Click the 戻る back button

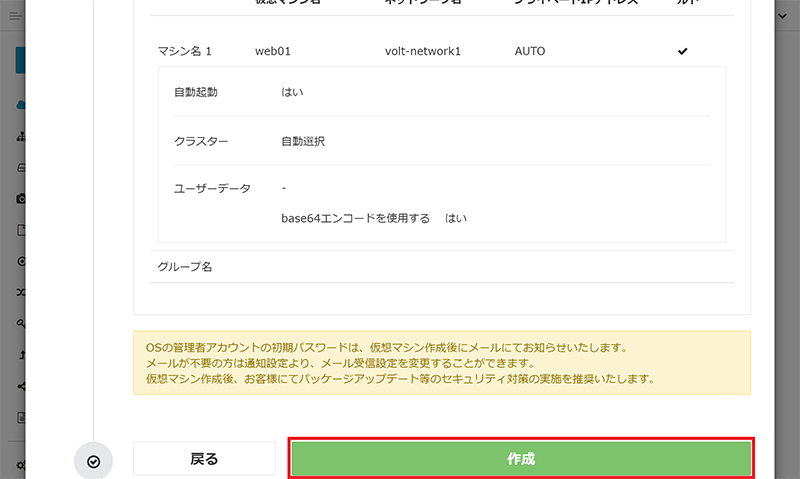[204, 459]
